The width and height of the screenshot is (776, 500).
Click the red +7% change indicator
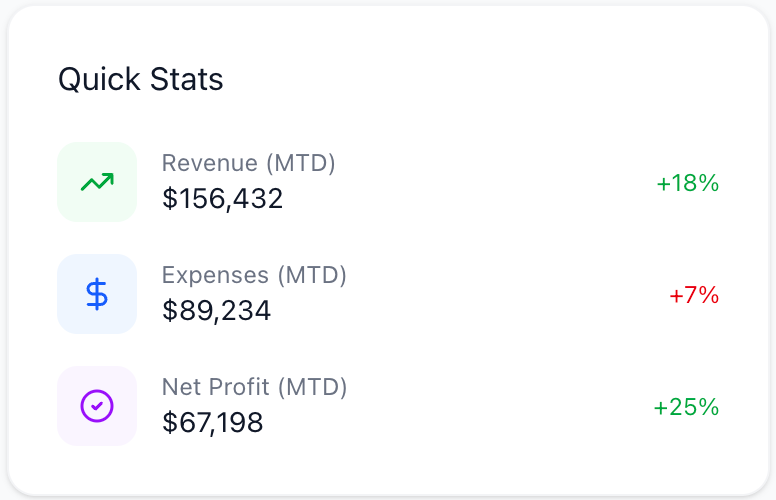(x=694, y=295)
